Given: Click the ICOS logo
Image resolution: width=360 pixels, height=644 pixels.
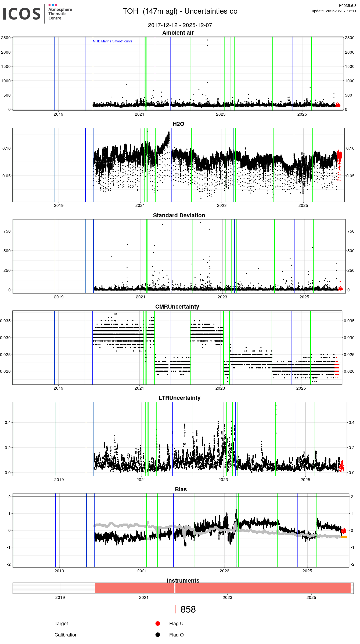Looking at the screenshot, I should click(21, 14).
